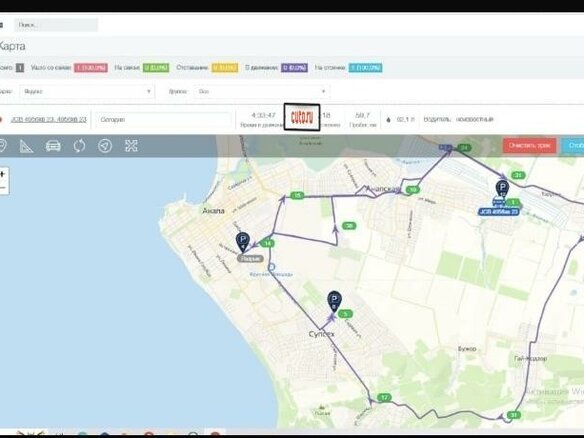Click the Сегодня date period field
Image resolution: width=584 pixels, height=438 pixels.
(163, 120)
